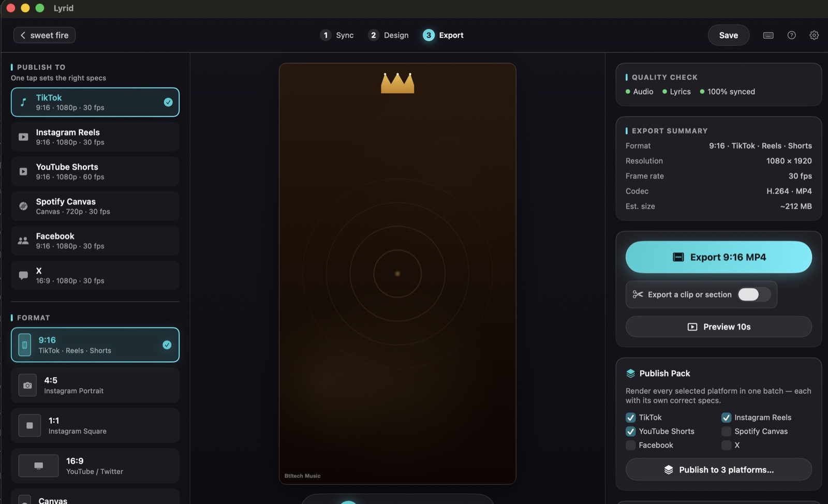Click the Spotify Canvas disc icon
Screen dimensions: 828x504
(23, 206)
